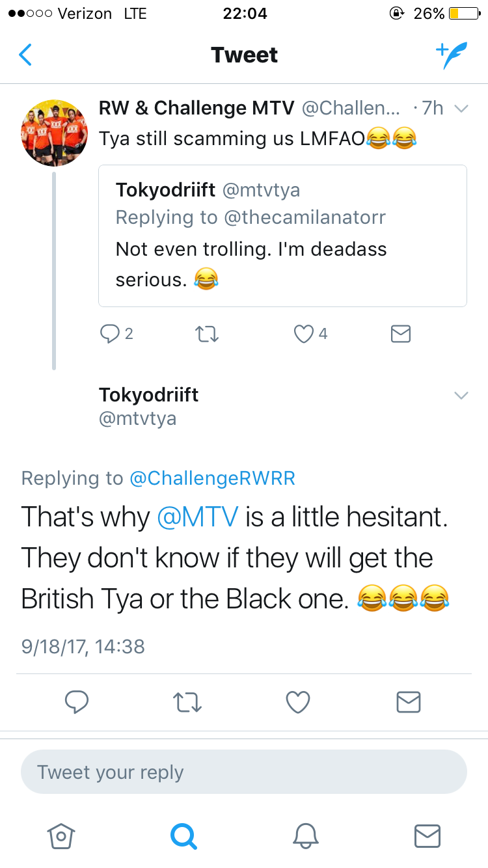
Task: Share parent tweet via envelope icon
Action: (401, 334)
